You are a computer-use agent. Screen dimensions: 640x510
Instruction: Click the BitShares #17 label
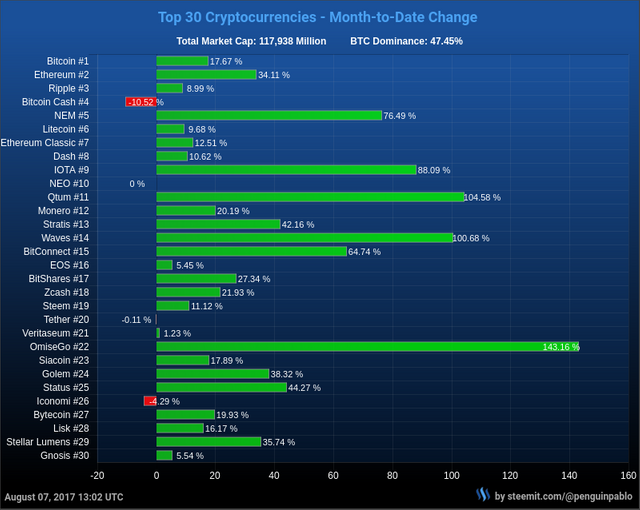59,279
